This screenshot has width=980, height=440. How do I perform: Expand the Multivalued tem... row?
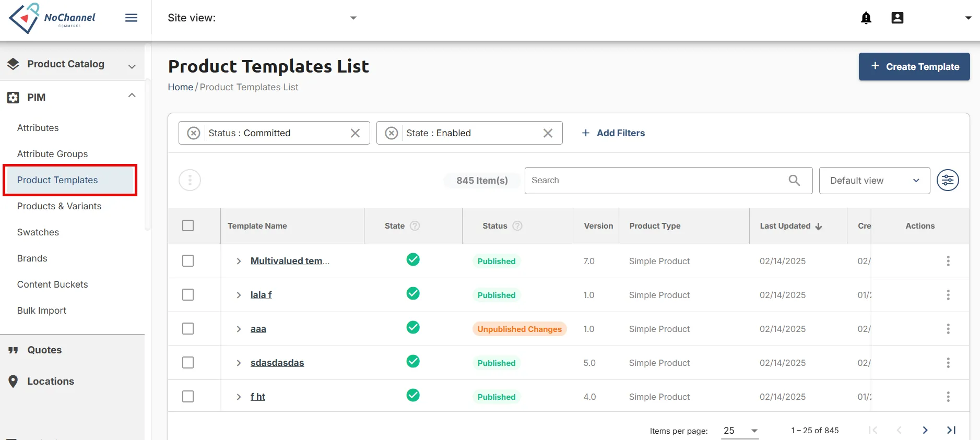pyautogui.click(x=239, y=261)
